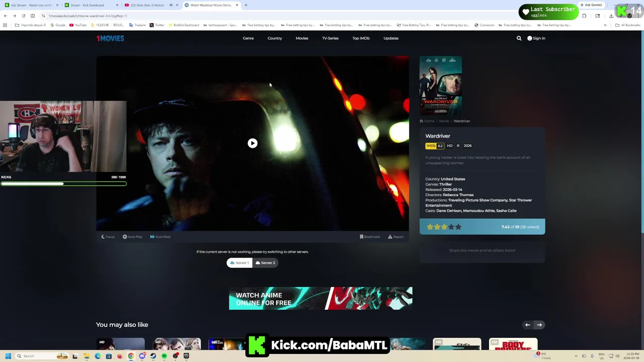
Task: Rate the movie five stars
Action: (x=458, y=227)
